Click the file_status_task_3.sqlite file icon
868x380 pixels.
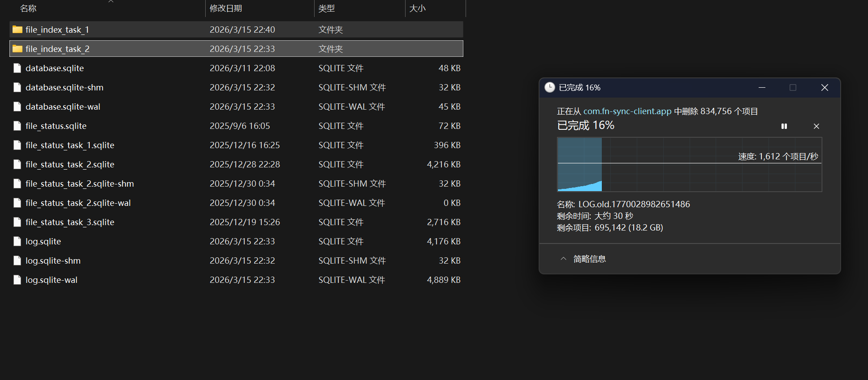pyautogui.click(x=17, y=222)
